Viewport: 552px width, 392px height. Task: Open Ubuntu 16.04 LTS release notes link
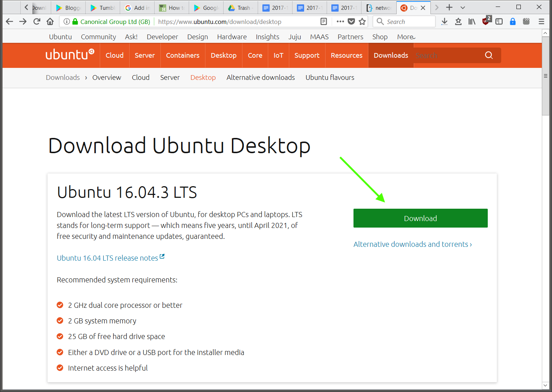tap(111, 258)
